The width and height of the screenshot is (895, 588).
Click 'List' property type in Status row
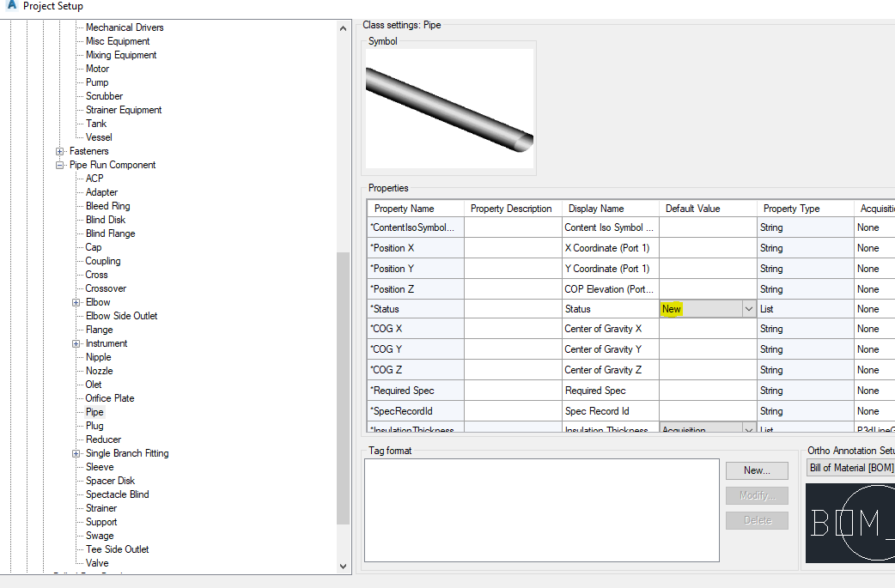pos(806,309)
